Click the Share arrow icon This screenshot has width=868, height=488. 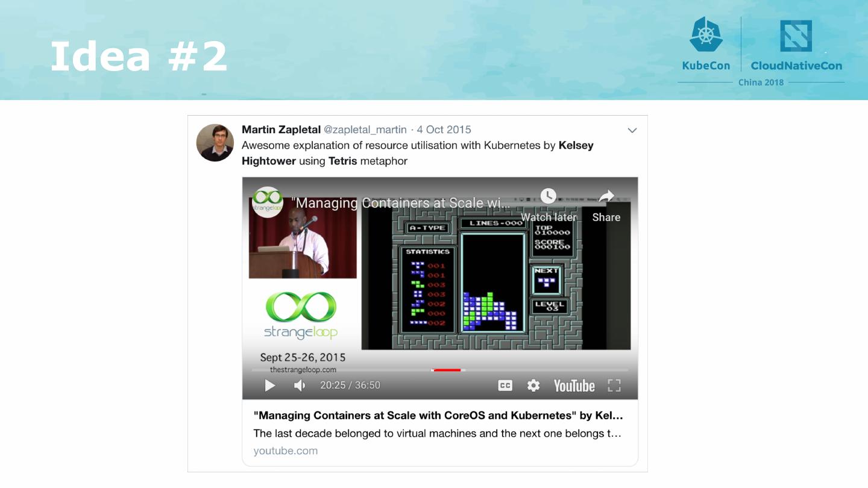(606, 196)
